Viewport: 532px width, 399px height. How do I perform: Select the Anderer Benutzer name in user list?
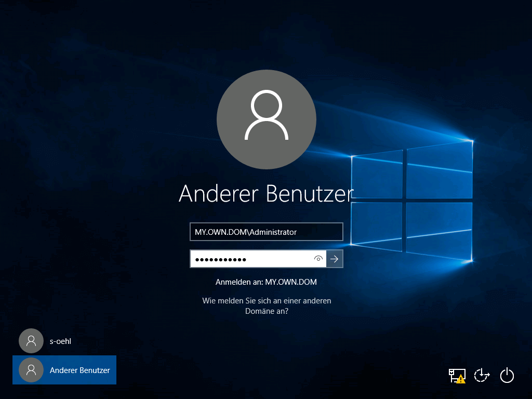click(x=79, y=370)
